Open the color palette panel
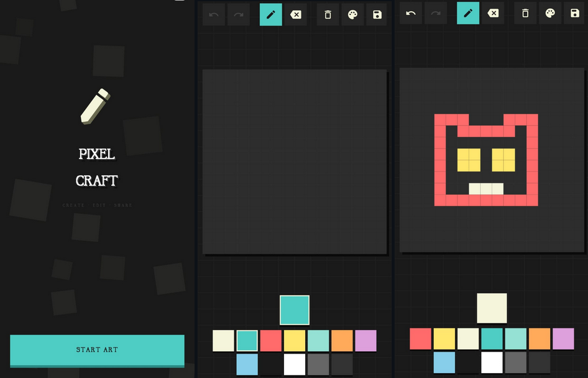Screen dimensions: 588x378 352,14
